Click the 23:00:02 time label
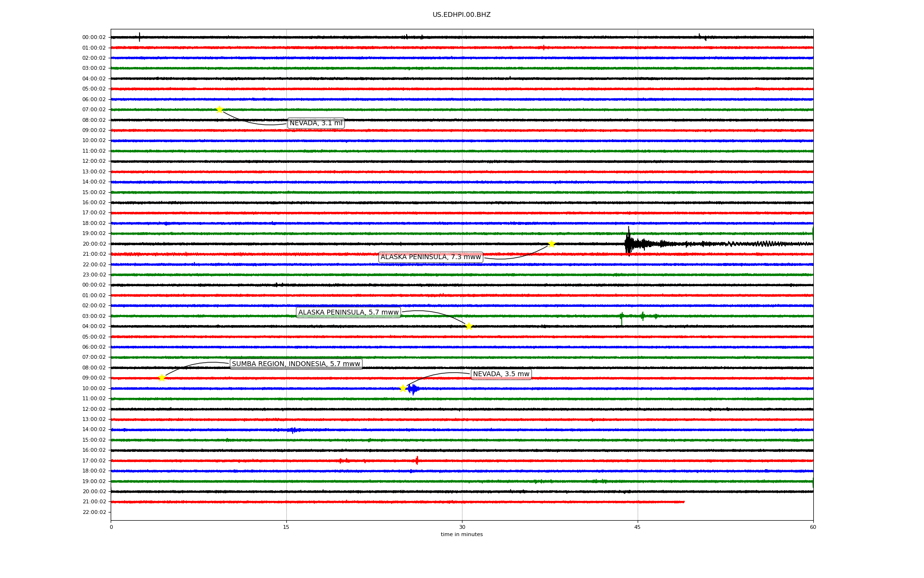The height and width of the screenshot is (578, 924). (94, 275)
